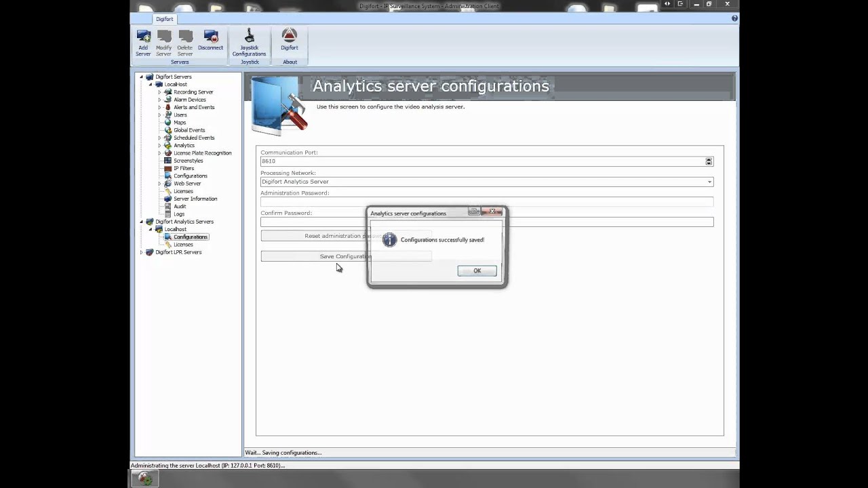Select the License Plate Recognition icon

click(x=167, y=153)
